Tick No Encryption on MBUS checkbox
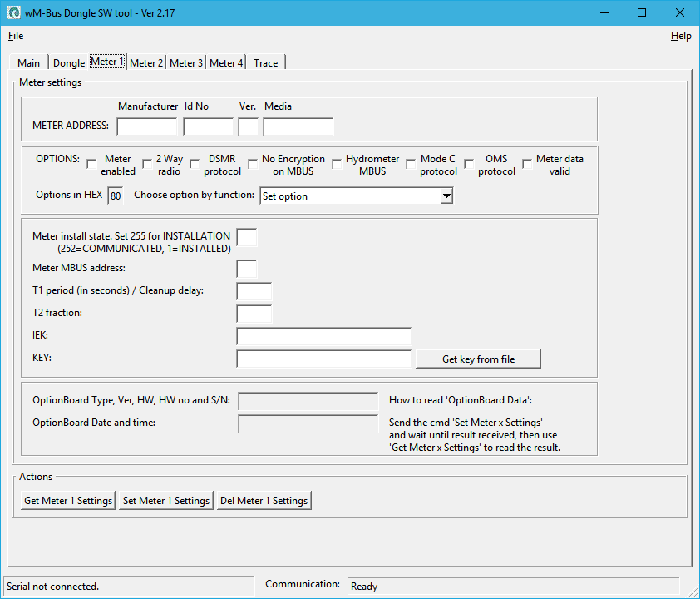Screen dimensions: 700x599 point(254,165)
